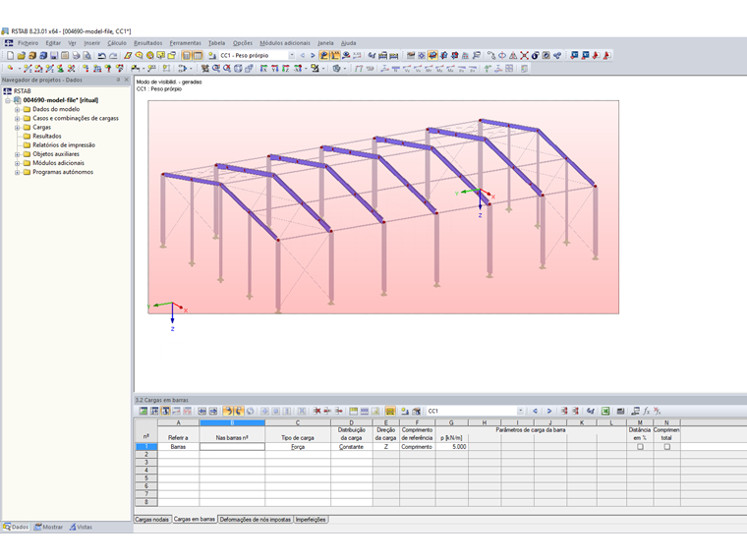747x560 pixels.
Task: Toggle the second highlighted yellow arrow in table toolbar
Action: 239,411
